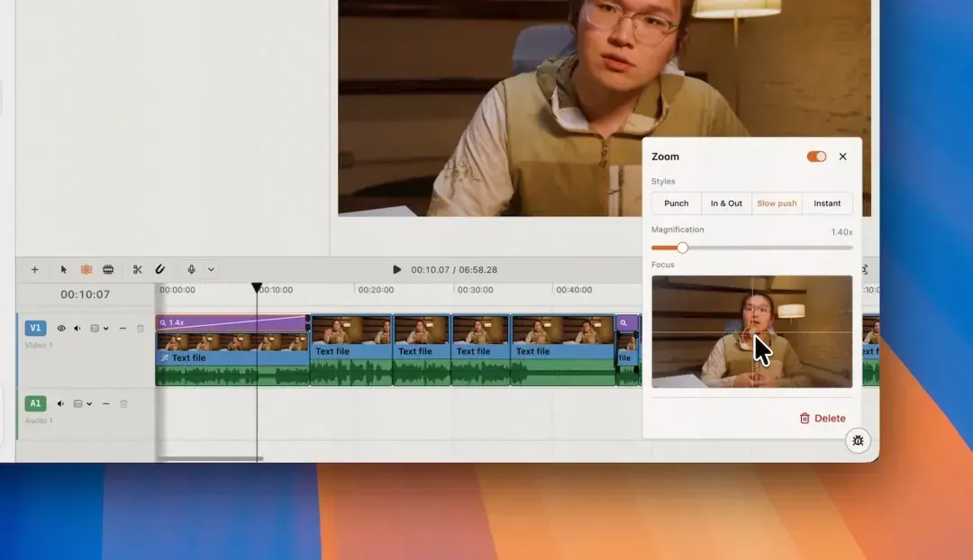Click the timeline playhead marker
The image size is (973, 560).
[x=257, y=288]
